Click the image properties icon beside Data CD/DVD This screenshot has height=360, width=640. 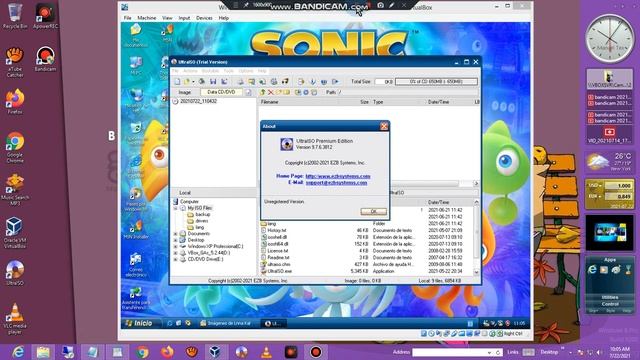pyautogui.click(x=248, y=92)
